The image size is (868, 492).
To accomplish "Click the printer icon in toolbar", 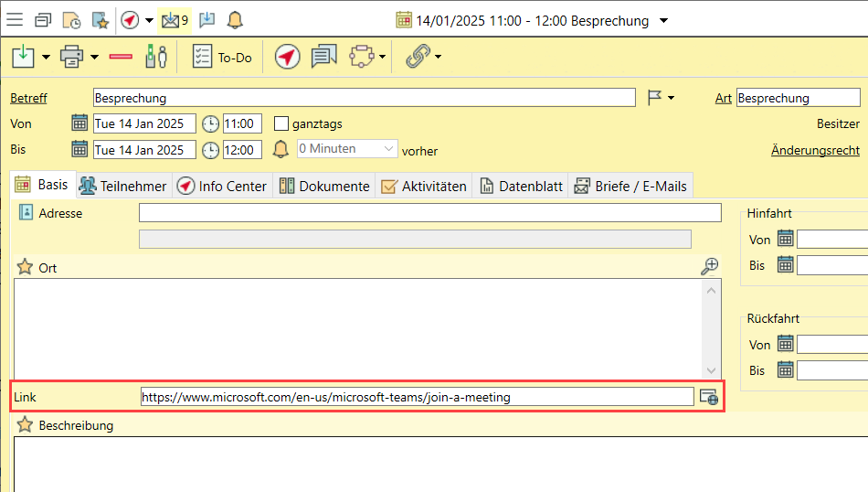I will coord(71,57).
